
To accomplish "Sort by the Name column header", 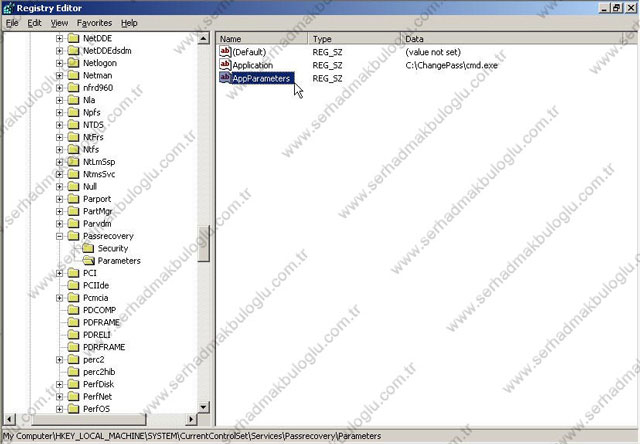I will [262, 39].
